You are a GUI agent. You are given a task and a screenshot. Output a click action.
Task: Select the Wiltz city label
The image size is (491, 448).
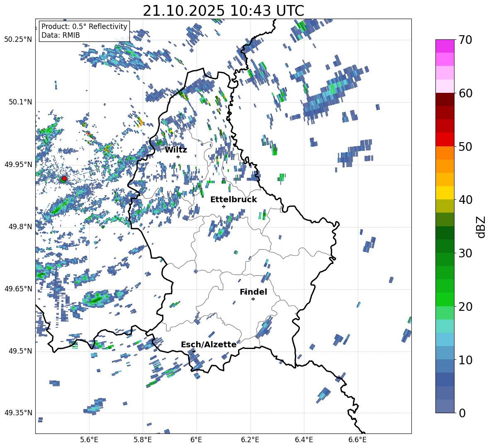tap(176, 150)
